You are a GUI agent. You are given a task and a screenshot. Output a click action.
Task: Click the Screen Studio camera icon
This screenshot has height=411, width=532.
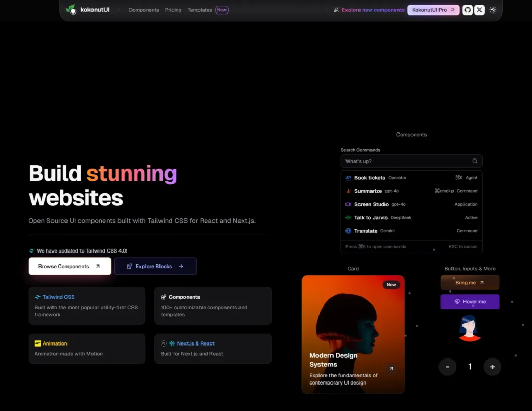[x=348, y=204]
